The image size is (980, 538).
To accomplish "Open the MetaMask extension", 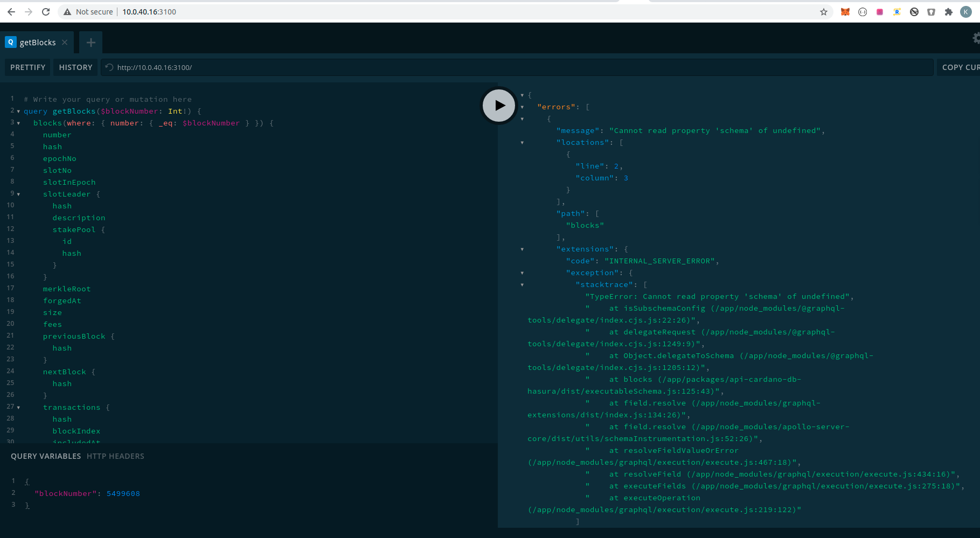I will (x=845, y=11).
